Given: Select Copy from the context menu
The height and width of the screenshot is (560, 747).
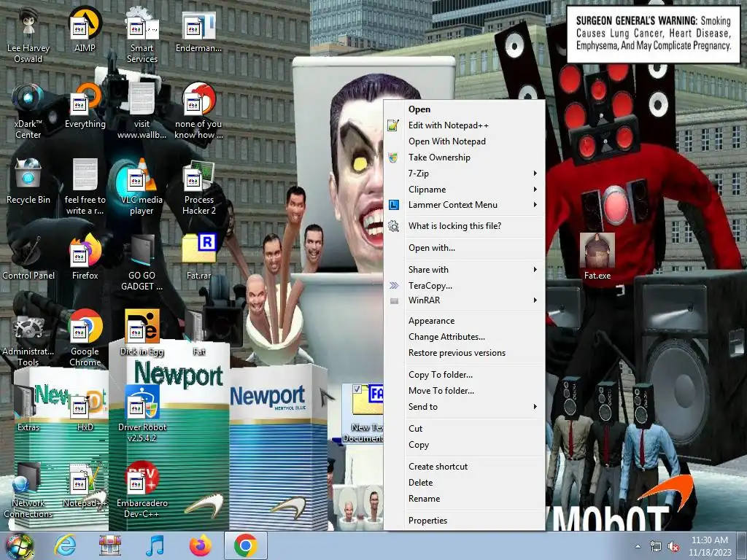Looking at the screenshot, I should [464, 445].
